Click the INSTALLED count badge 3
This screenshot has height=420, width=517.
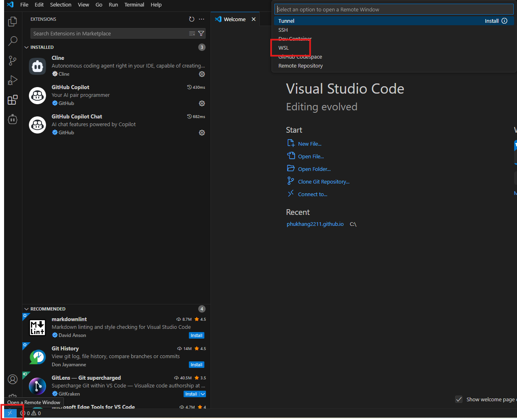pos(202,47)
